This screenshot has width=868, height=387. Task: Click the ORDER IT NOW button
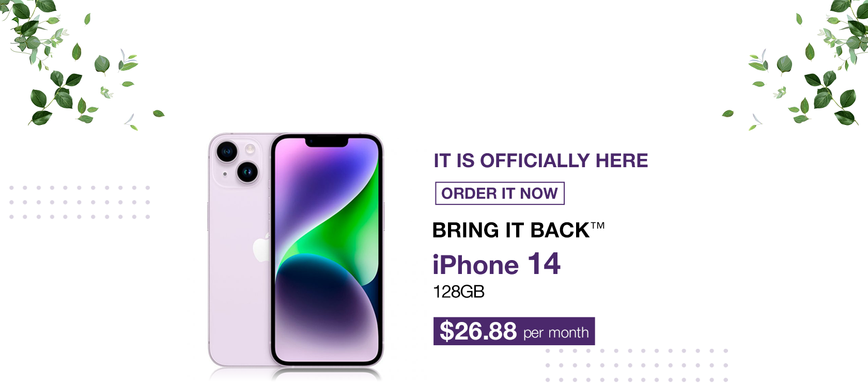[x=500, y=193]
